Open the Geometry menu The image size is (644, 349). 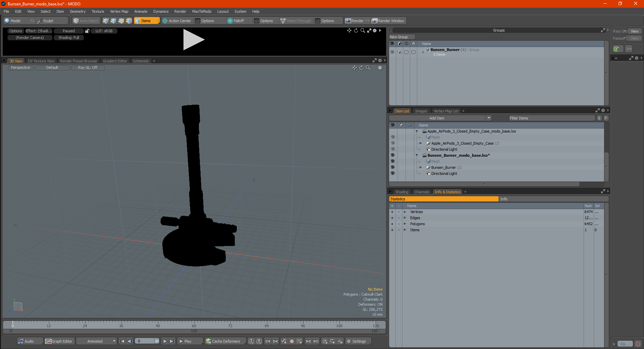(x=77, y=11)
